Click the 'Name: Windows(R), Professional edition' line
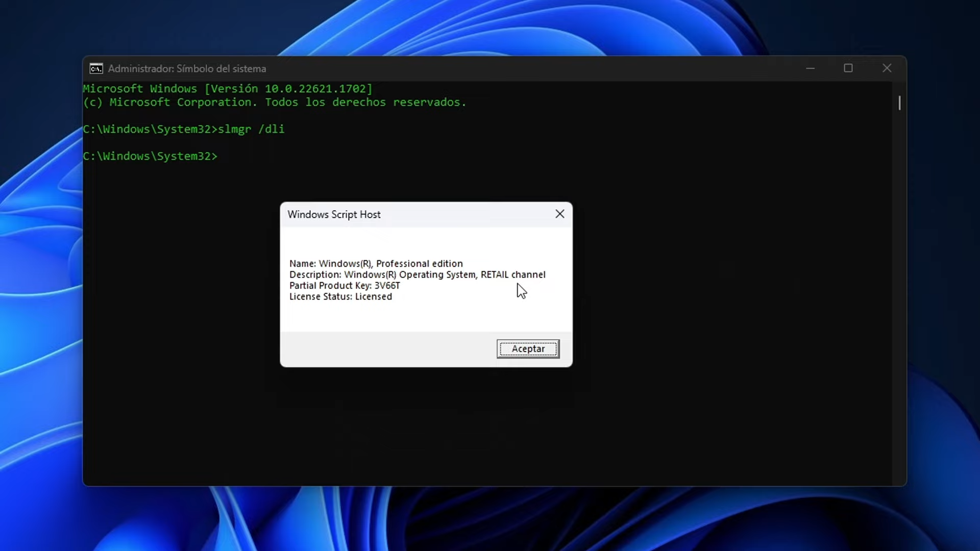 click(x=376, y=264)
